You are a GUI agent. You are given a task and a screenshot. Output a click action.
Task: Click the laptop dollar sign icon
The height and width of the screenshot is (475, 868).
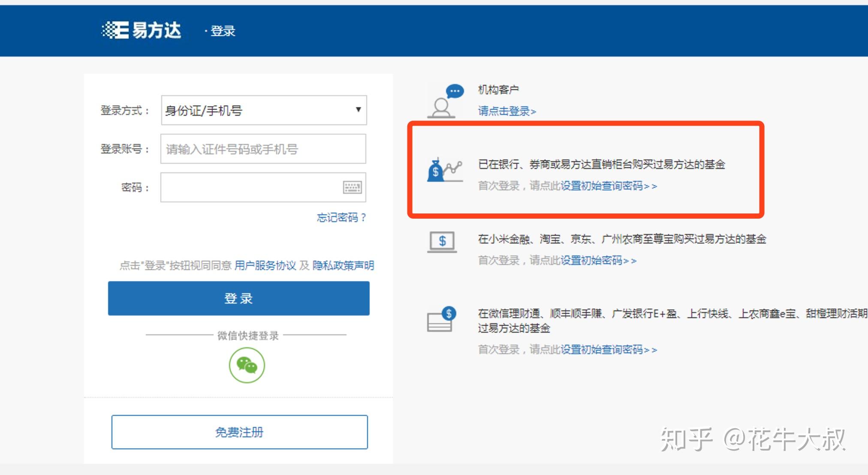tap(442, 242)
